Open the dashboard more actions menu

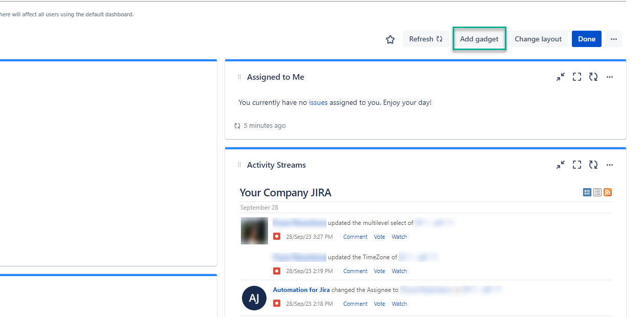pyautogui.click(x=614, y=39)
